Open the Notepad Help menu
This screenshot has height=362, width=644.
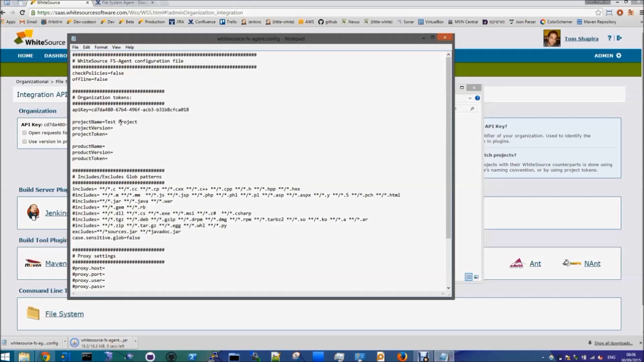[x=129, y=47]
